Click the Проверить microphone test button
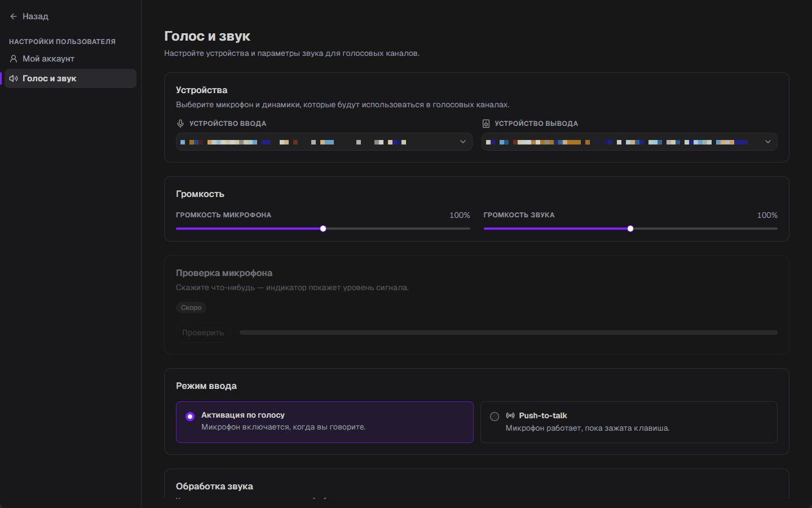Screen dimensions: 812x508 [203, 332]
